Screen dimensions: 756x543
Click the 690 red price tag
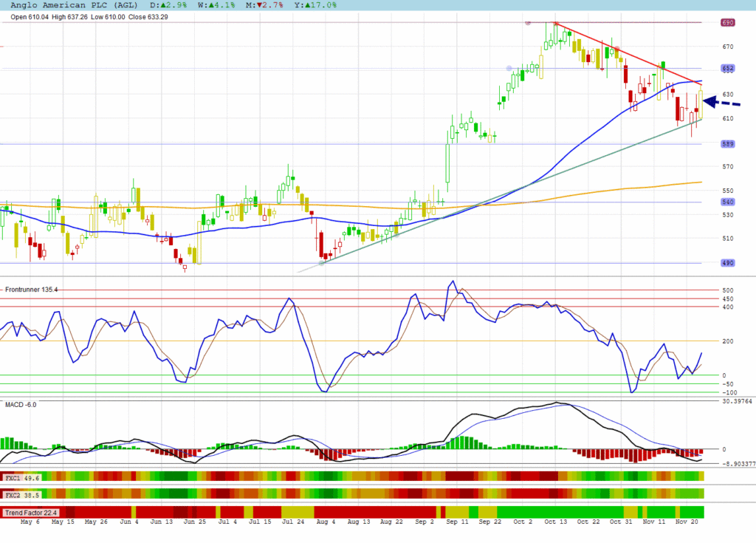tap(728, 23)
